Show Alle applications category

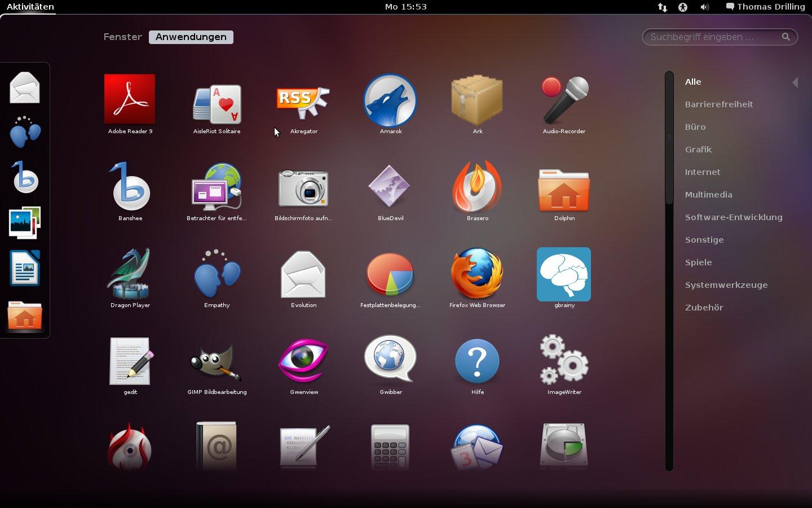pyautogui.click(x=693, y=82)
